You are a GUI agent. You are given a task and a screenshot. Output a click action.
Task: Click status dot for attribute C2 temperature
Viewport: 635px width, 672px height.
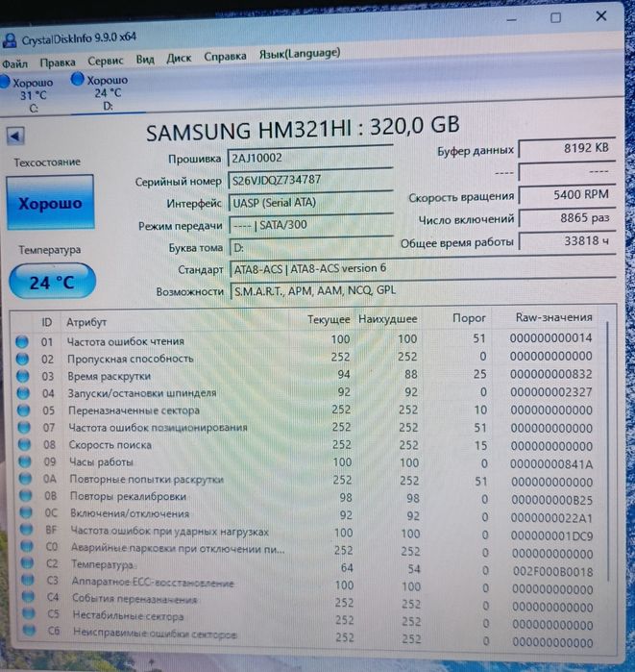[28, 562]
